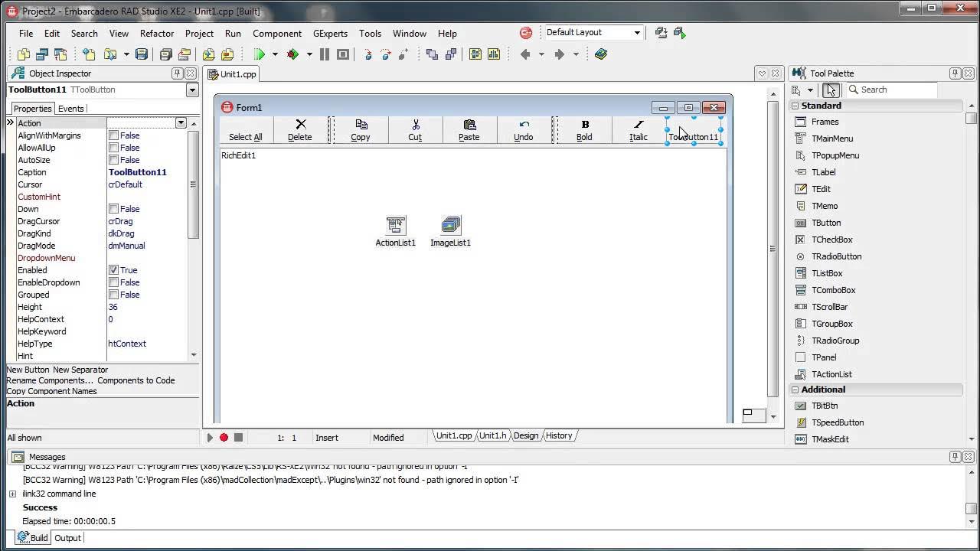
Task: Click Add File to Project icon
Action: coord(208,54)
